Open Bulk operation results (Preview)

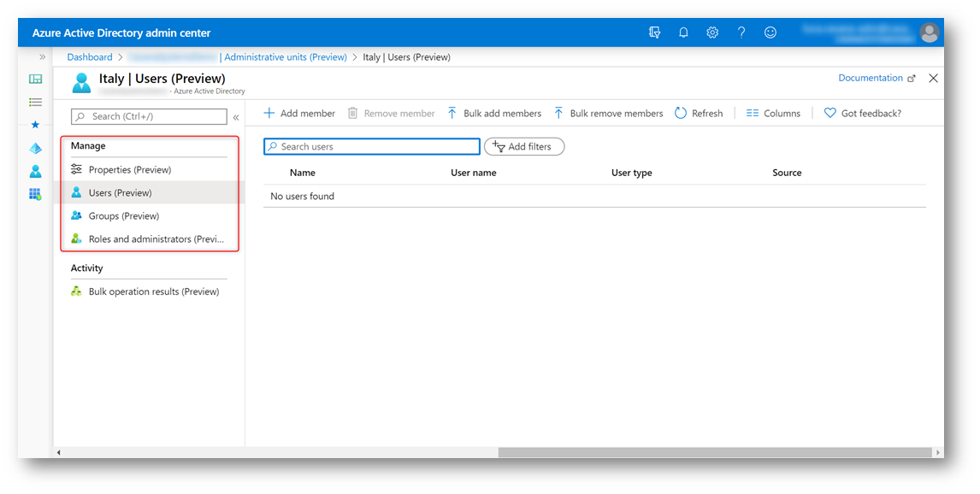(x=145, y=291)
